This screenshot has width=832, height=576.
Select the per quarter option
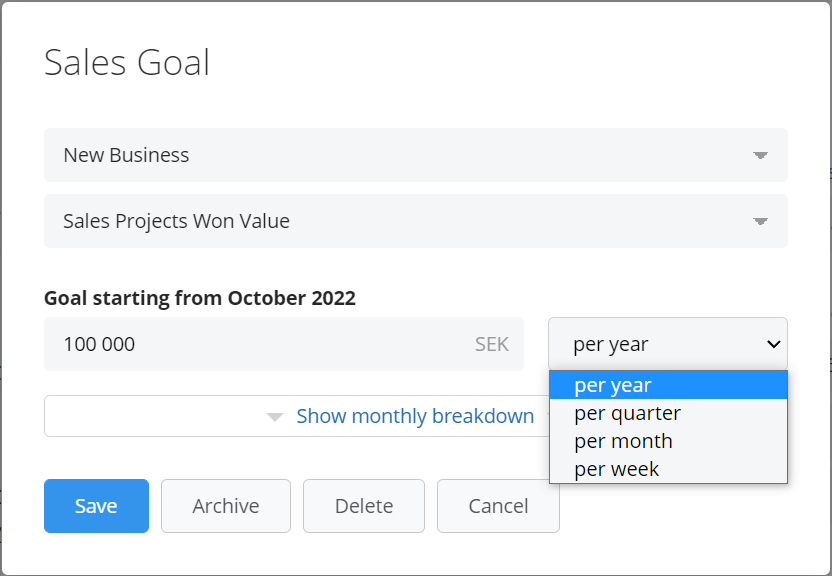pos(627,413)
